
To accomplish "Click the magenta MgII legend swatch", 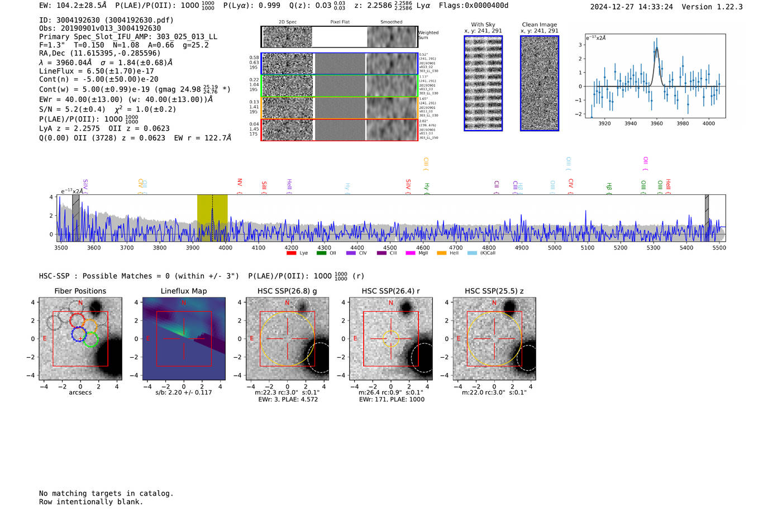I will point(411,253).
